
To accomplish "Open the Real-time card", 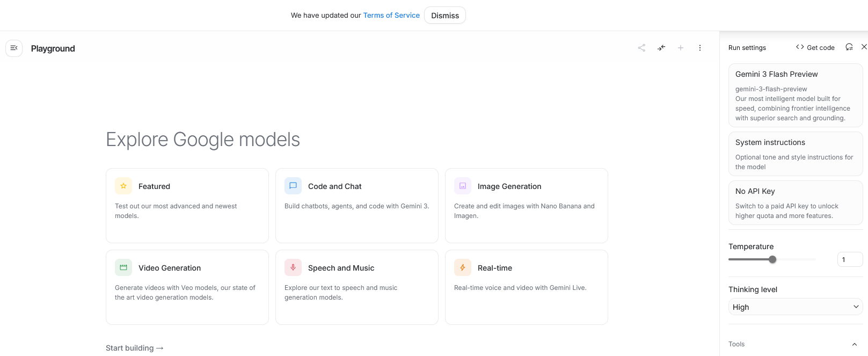I will (527, 287).
